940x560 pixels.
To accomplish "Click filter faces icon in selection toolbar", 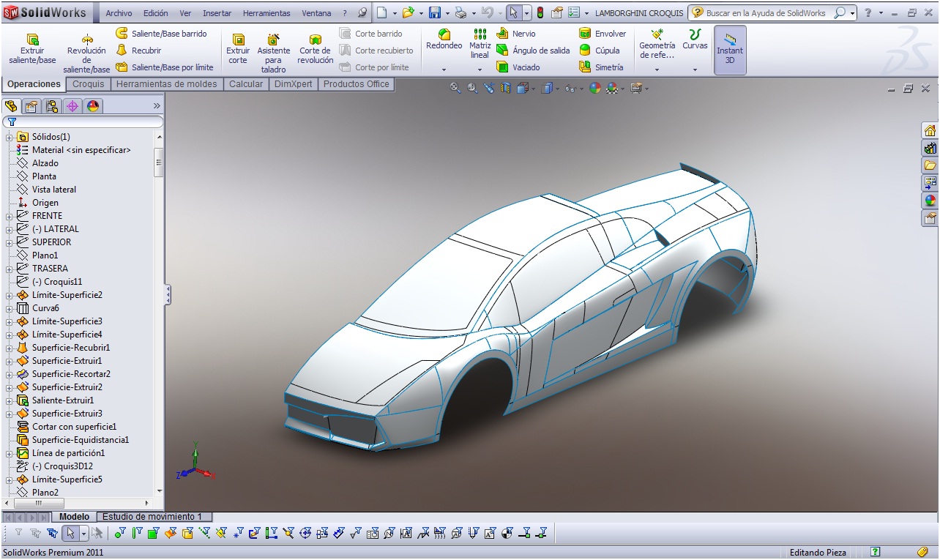I will click(153, 533).
